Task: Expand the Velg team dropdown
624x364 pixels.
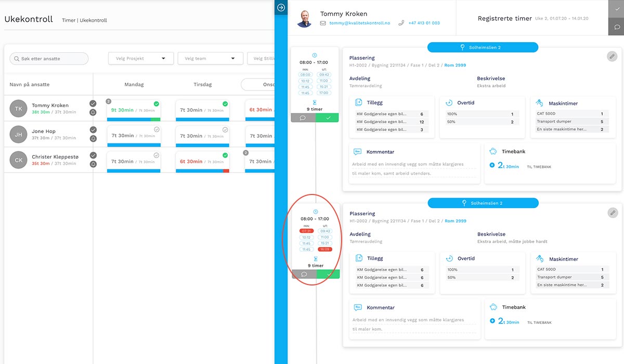Action: (210, 59)
